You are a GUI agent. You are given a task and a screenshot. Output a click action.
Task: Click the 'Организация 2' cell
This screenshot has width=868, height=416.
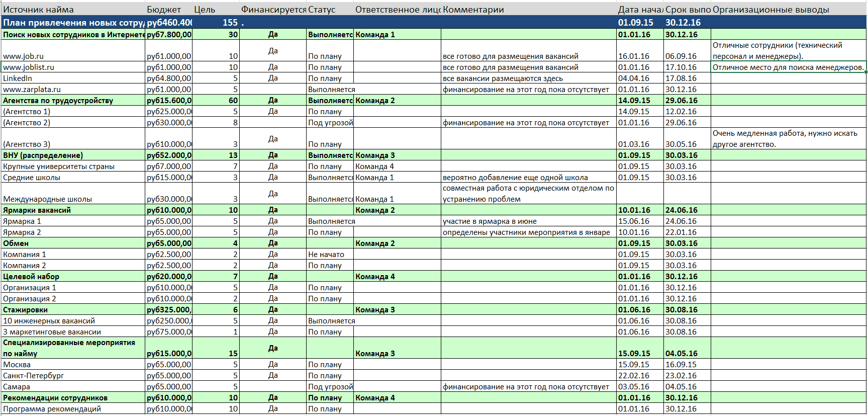73,298
